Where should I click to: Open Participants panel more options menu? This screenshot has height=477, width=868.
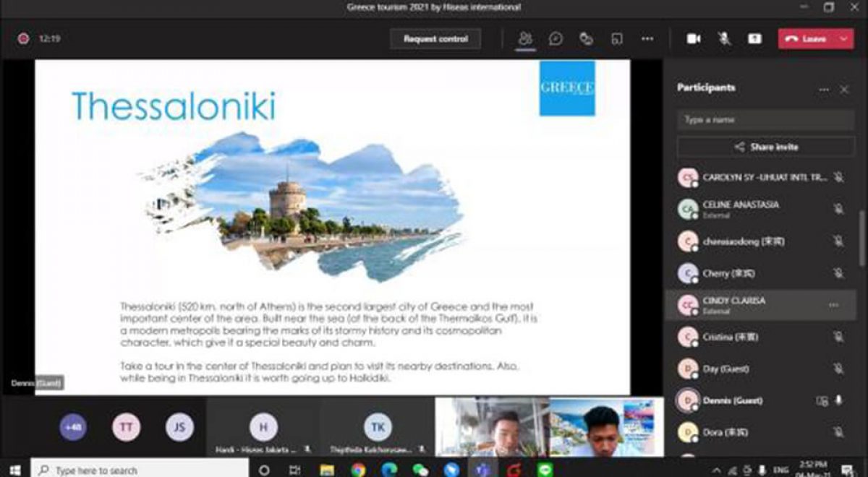(x=823, y=89)
